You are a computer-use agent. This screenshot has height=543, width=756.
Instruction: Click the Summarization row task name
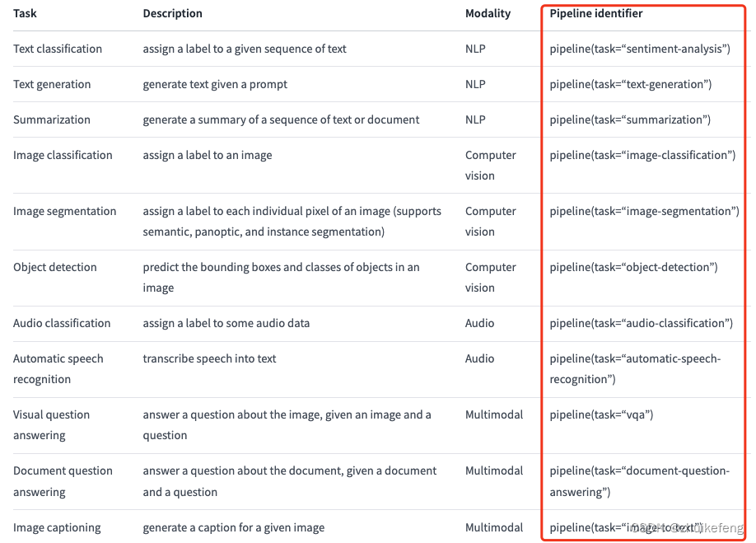pyautogui.click(x=52, y=119)
